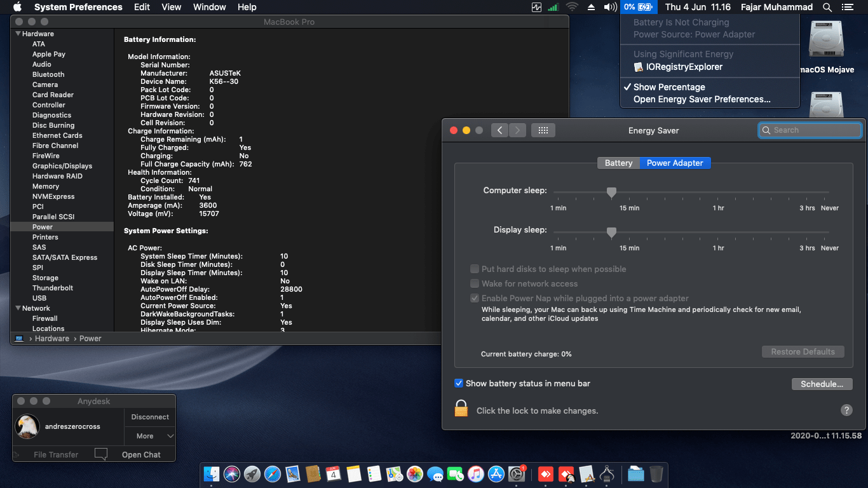
Task: Switch to the Battery tab
Action: (618, 163)
